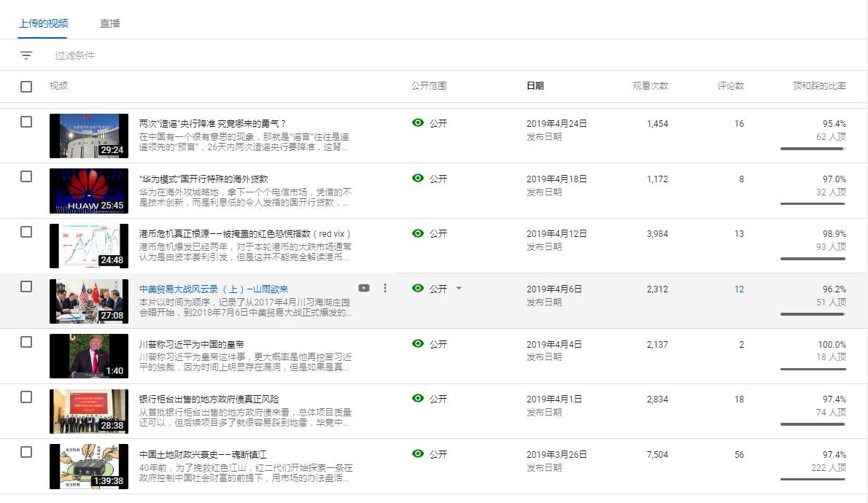Select the 上传的视频 tab

pos(44,23)
